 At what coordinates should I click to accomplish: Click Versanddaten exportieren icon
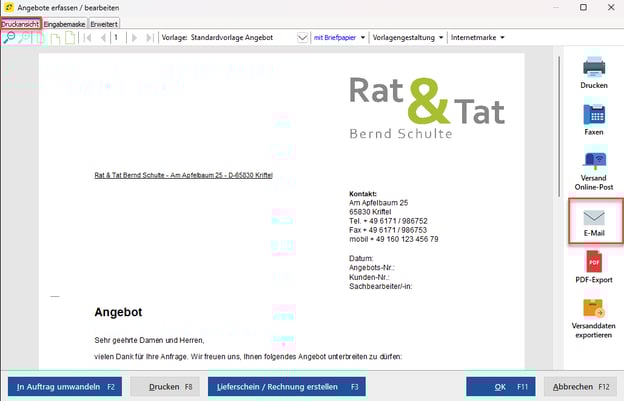click(x=594, y=320)
